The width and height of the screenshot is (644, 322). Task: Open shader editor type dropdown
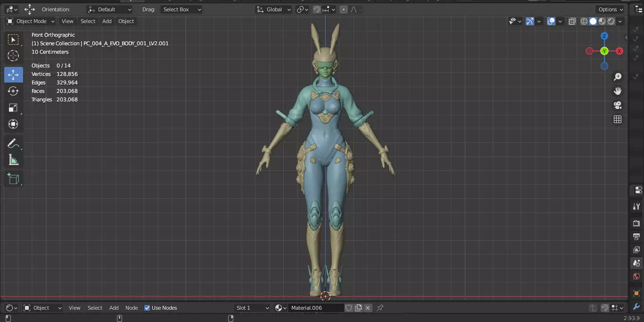[11, 308]
